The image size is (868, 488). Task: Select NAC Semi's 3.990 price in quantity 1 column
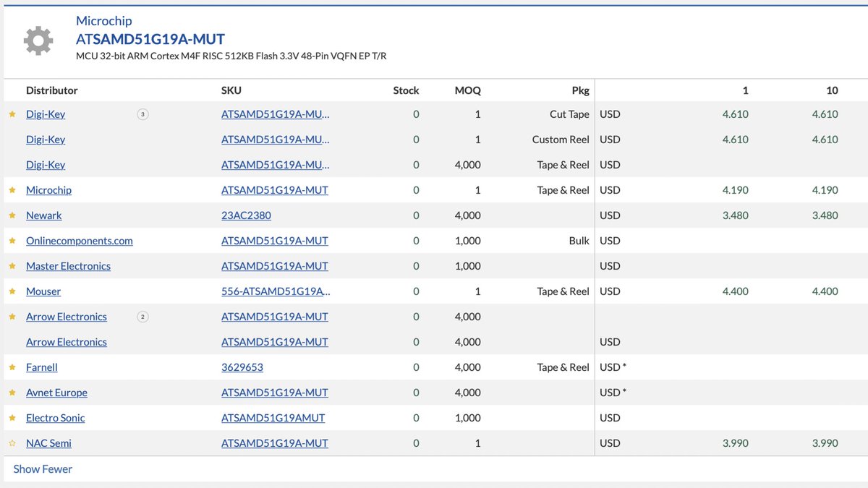(x=736, y=443)
